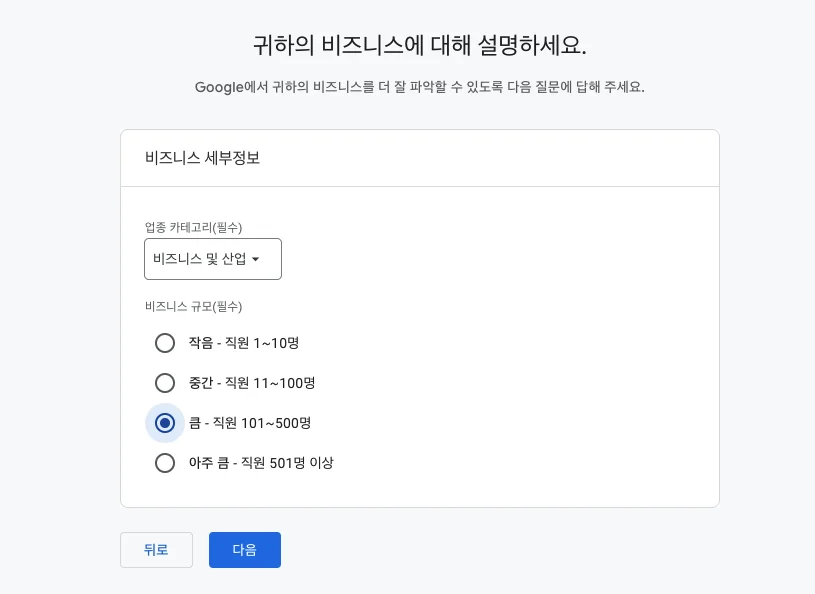Select the '중간 - 직원 11~100명' radio button
Viewport: 815px width, 594px height.
[x=165, y=383]
